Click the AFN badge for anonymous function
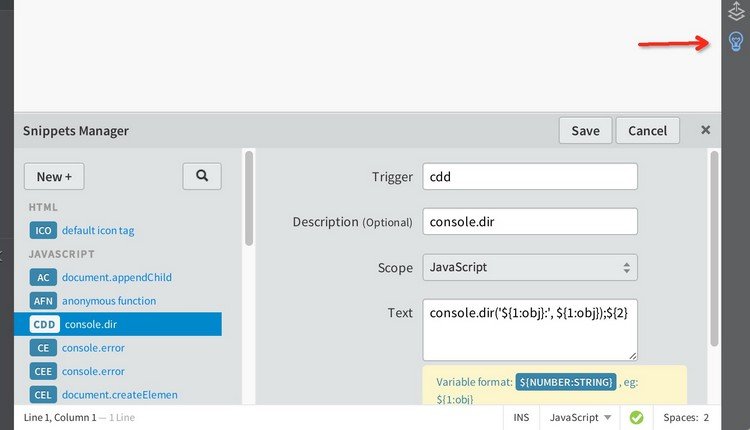This screenshot has height=430, width=750. click(x=43, y=300)
